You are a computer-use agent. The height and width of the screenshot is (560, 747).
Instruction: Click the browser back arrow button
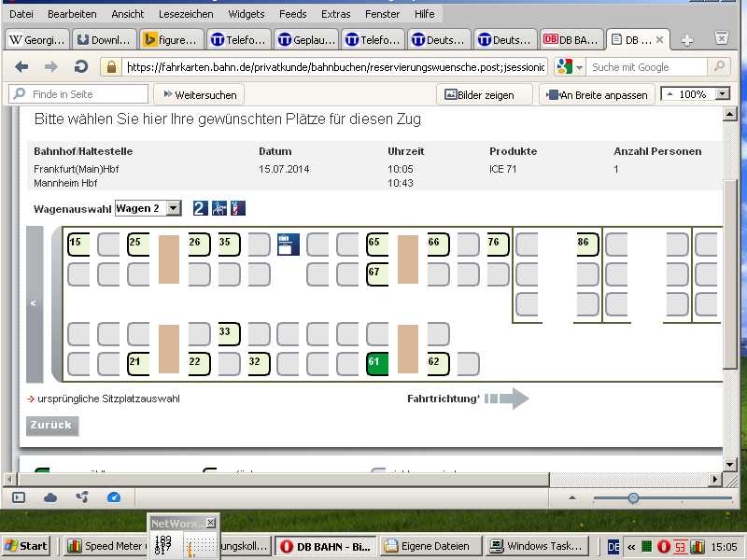(21, 67)
